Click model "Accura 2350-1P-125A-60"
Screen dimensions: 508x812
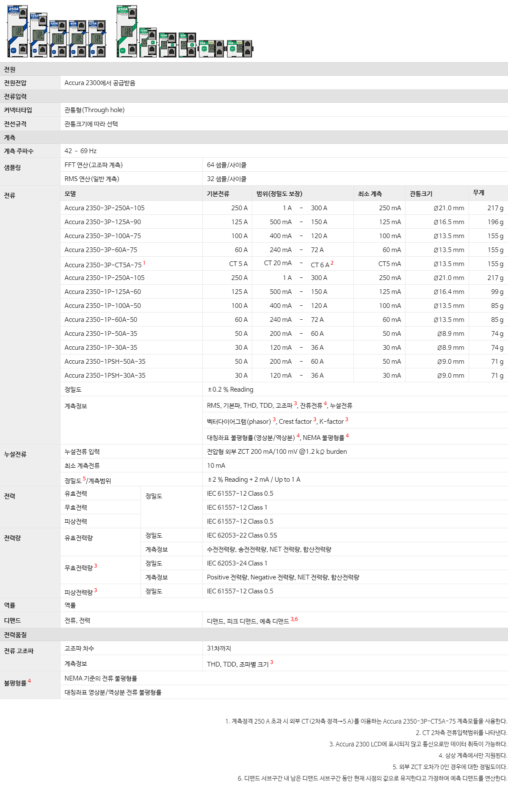point(103,292)
